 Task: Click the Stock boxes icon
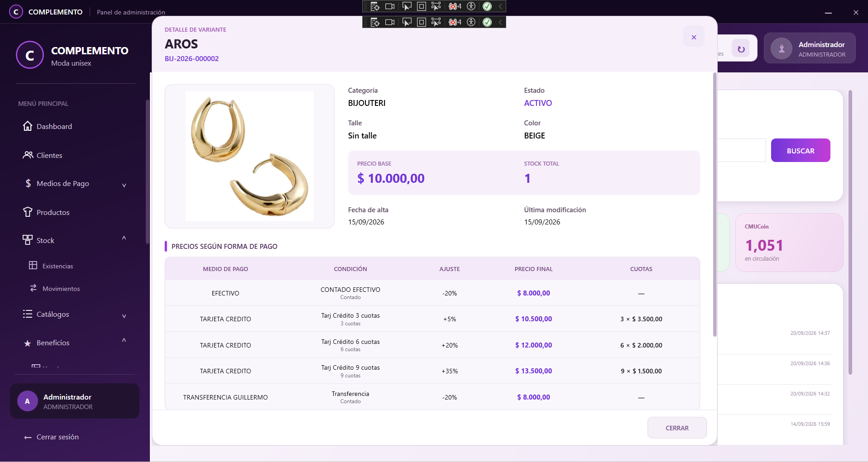click(x=28, y=240)
